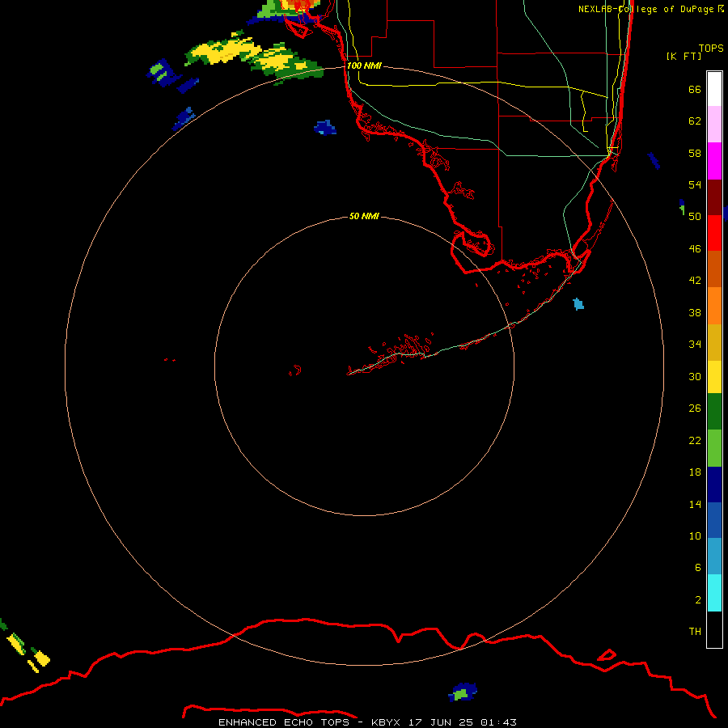Click the 58 value on the legend

click(x=695, y=153)
